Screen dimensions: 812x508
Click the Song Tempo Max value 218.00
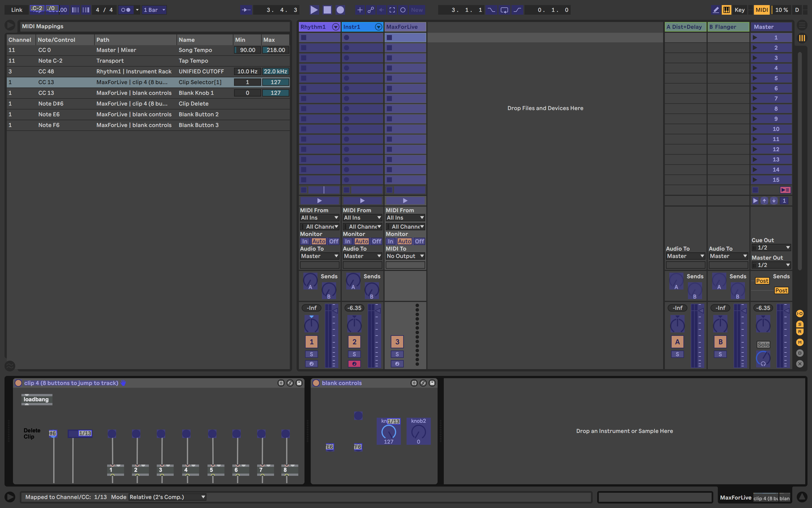(x=275, y=50)
